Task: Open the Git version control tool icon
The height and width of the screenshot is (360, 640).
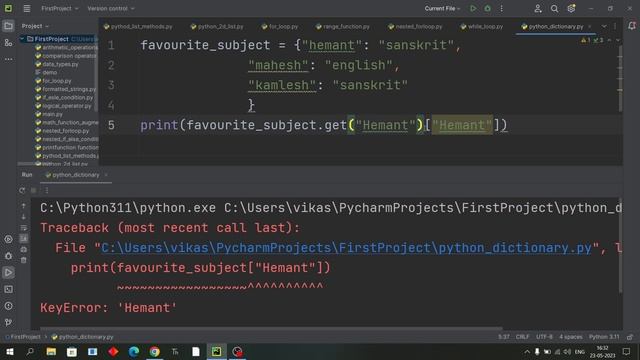Action: [x=8, y=322]
